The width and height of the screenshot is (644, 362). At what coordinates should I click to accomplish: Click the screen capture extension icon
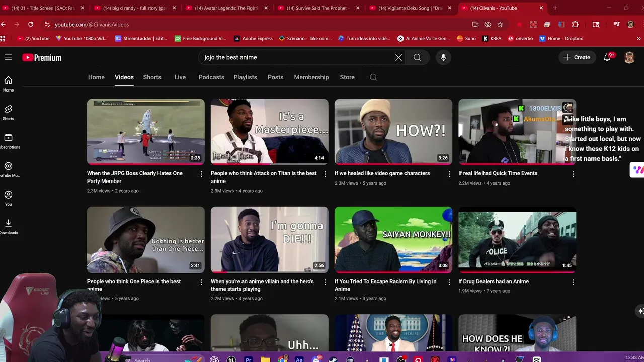click(533, 24)
